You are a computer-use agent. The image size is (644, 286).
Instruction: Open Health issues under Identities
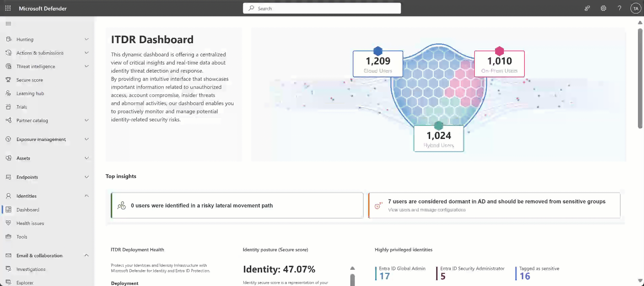pos(30,223)
